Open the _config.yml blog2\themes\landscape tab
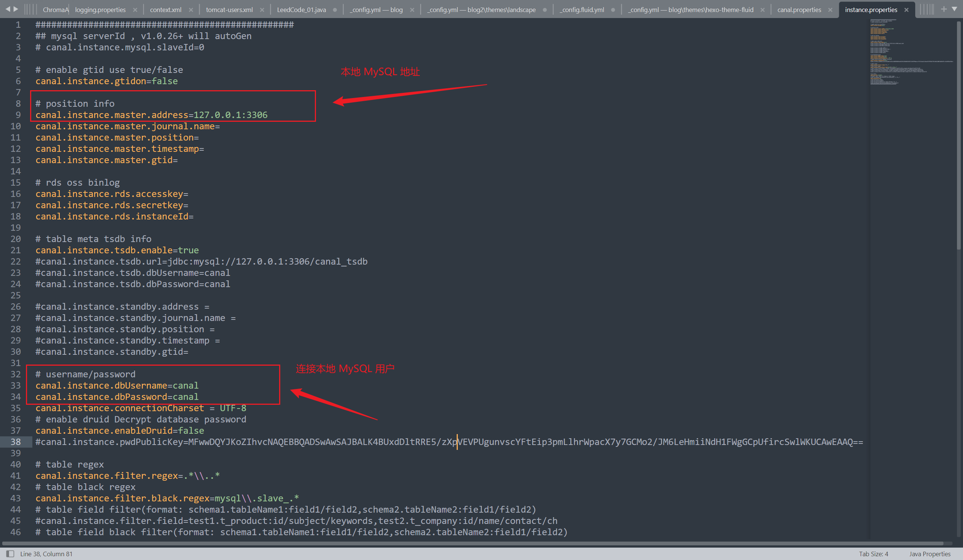 click(481, 10)
